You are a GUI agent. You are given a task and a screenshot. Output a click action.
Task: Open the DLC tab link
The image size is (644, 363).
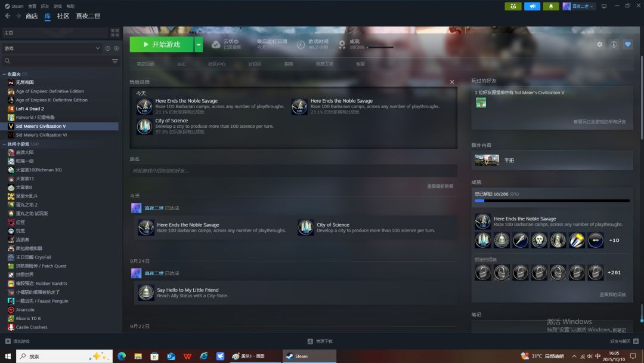181,64
